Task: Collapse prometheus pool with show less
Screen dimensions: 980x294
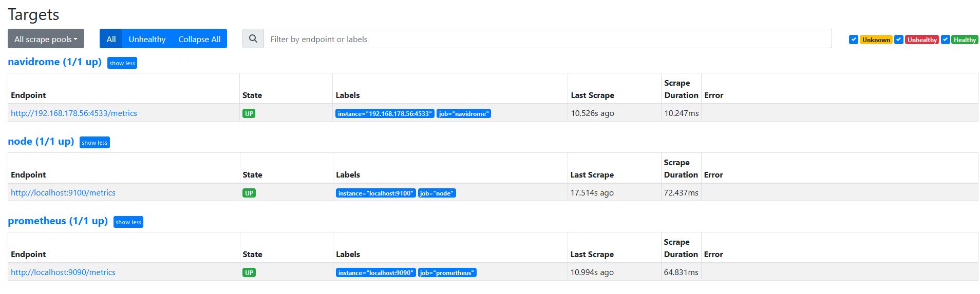Action: pyautogui.click(x=128, y=222)
